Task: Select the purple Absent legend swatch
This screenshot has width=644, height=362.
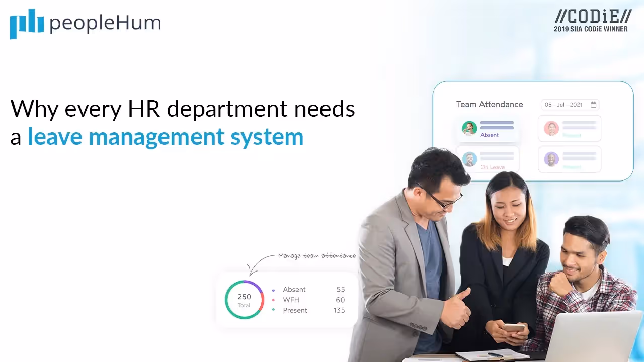Action: coord(273,290)
